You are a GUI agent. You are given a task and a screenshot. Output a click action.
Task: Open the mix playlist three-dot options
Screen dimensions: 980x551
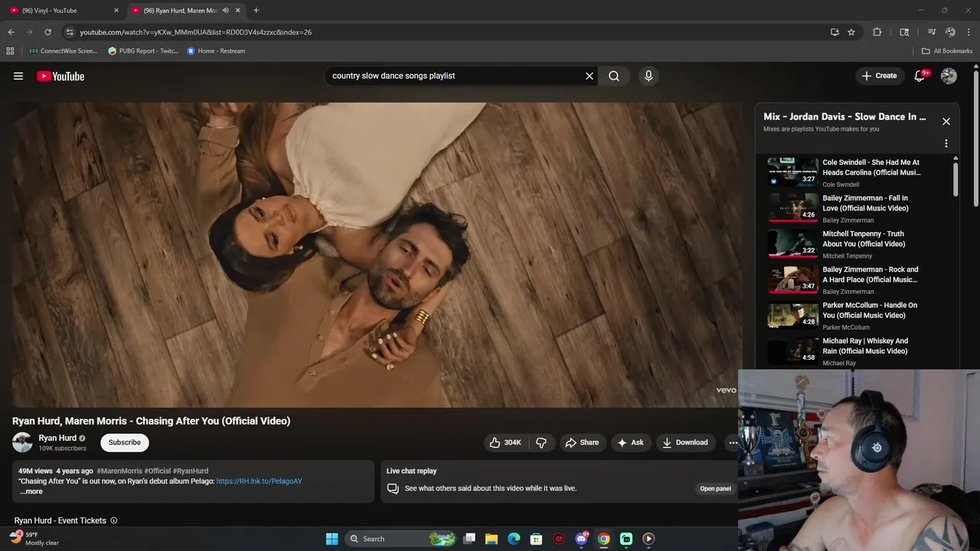click(946, 143)
